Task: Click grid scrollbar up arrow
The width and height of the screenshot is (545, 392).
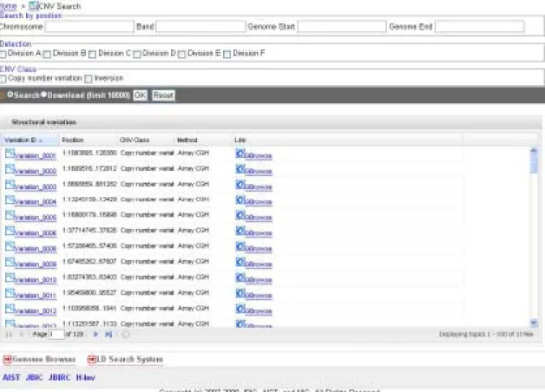Action: (534, 151)
